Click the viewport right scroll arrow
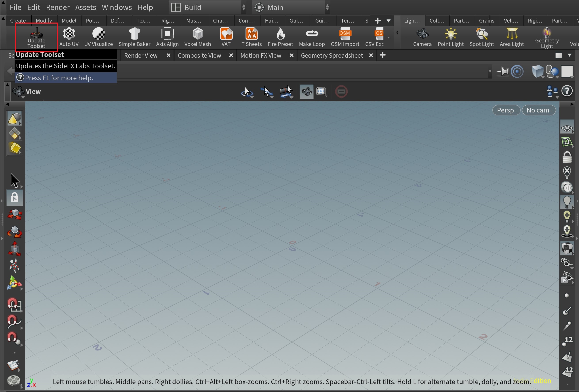This screenshot has height=392, width=579. coord(572,104)
